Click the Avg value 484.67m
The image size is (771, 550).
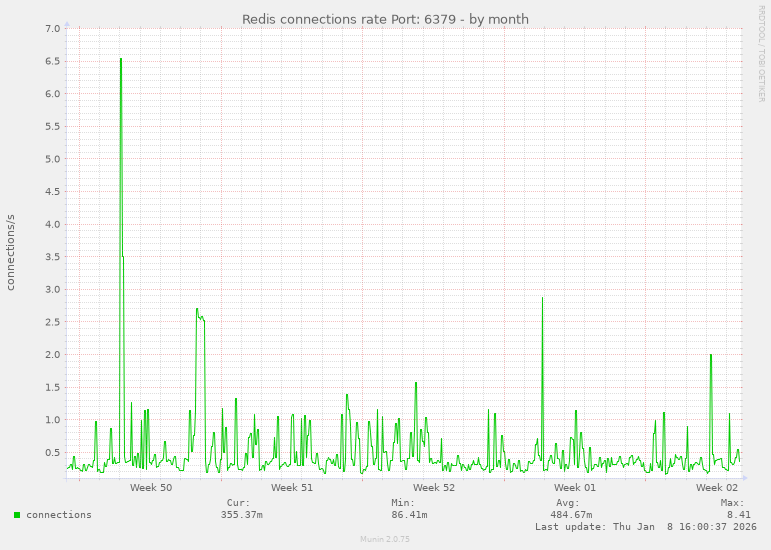tap(571, 515)
